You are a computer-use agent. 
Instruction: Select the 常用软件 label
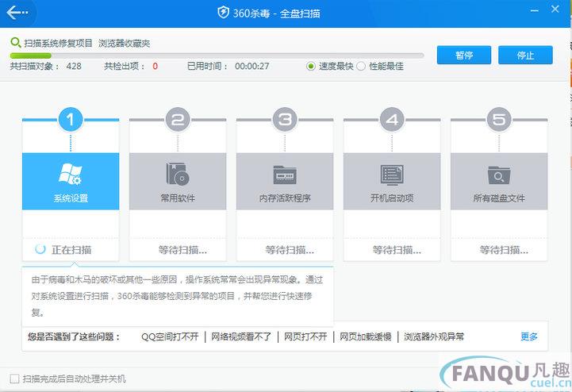pyautogui.click(x=178, y=198)
